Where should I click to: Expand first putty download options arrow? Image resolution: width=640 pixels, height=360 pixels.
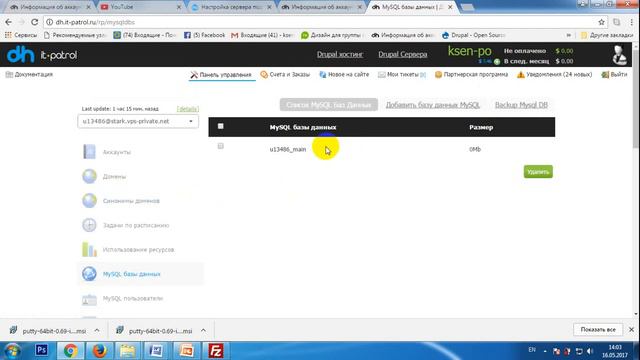[x=97, y=331]
